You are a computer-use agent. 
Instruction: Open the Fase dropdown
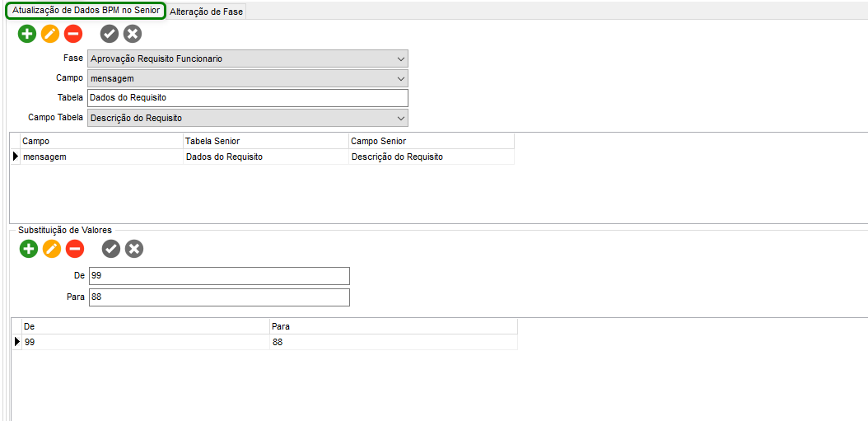[401, 58]
